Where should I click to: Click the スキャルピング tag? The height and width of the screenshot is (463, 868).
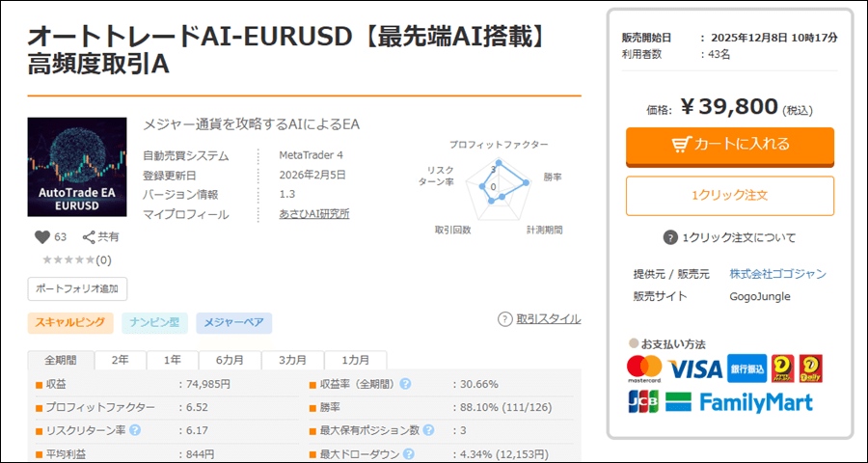pos(70,323)
